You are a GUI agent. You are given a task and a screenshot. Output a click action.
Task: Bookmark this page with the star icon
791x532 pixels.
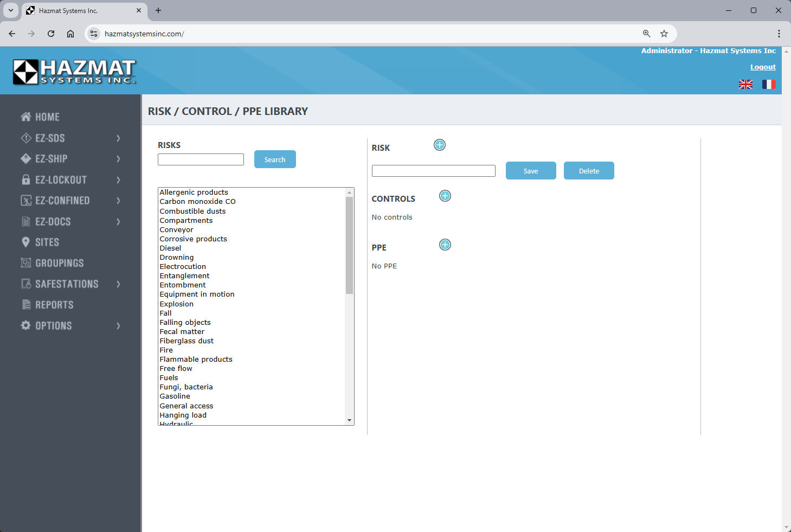click(x=664, y=34)
